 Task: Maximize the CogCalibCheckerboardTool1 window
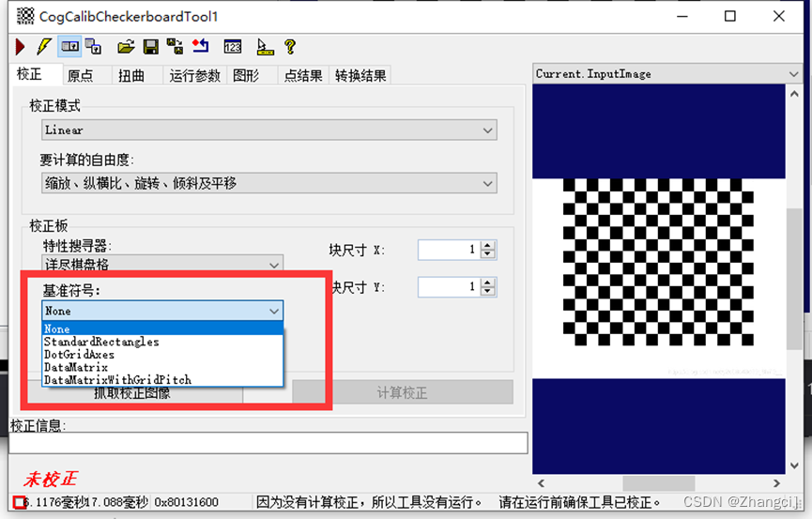click(x=730, y=16)
